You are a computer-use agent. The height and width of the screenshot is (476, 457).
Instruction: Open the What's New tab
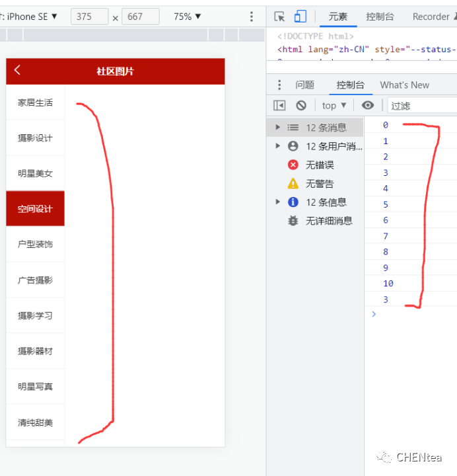(405, 85)
